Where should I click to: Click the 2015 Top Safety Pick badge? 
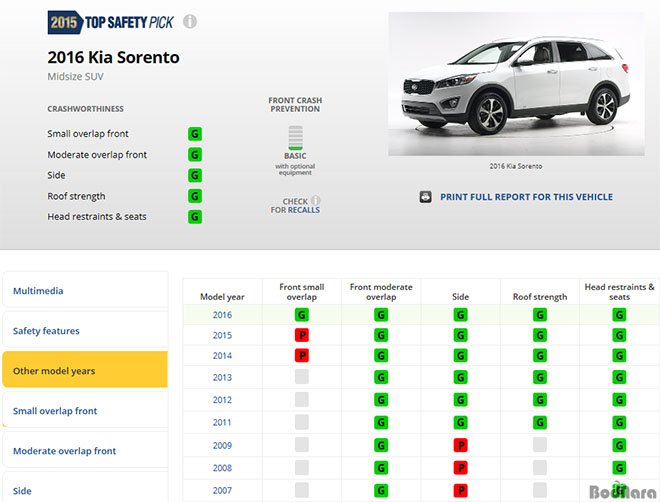[110, 22]
